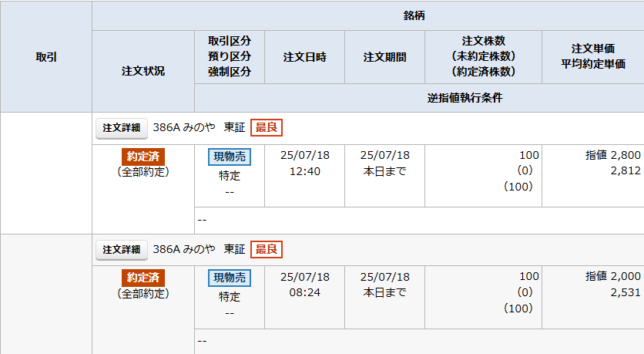
Task: Click the 注文期間 column header
Action: tap(385, 57)
